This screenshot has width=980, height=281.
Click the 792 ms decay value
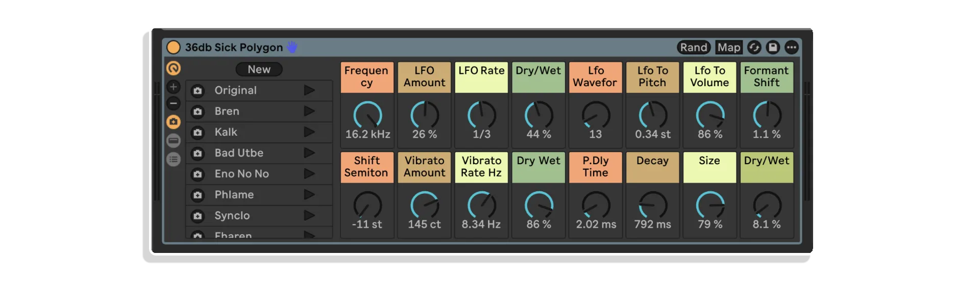point(653,224)
